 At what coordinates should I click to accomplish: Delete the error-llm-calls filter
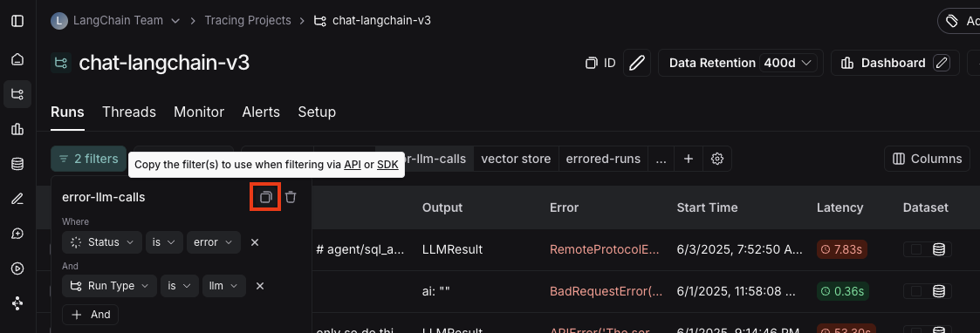(x=291, y=197)
